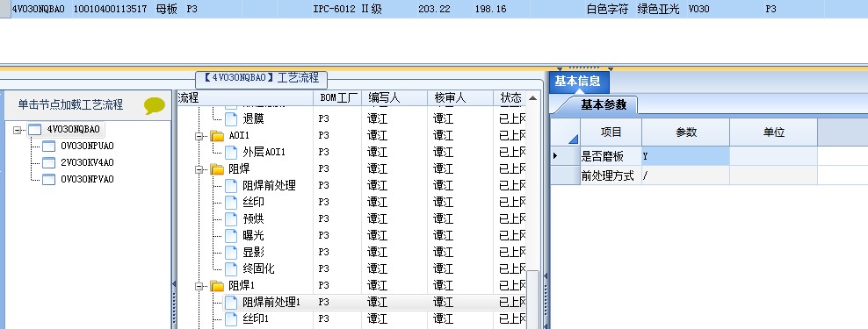Click the IPC-6012 II级 cell
This screenshot has width=868, height=329.
pyautogui.click(x=347, y=9)
